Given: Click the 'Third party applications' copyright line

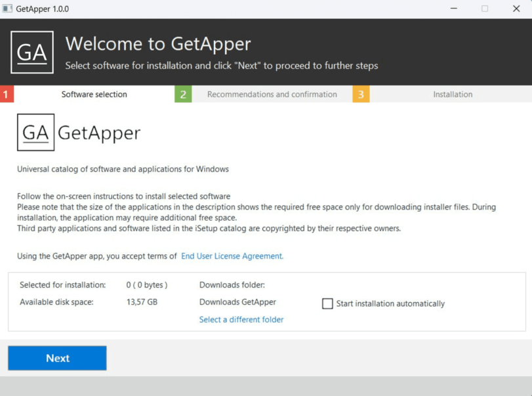Looking at the screenshot, I should point(209,229).
